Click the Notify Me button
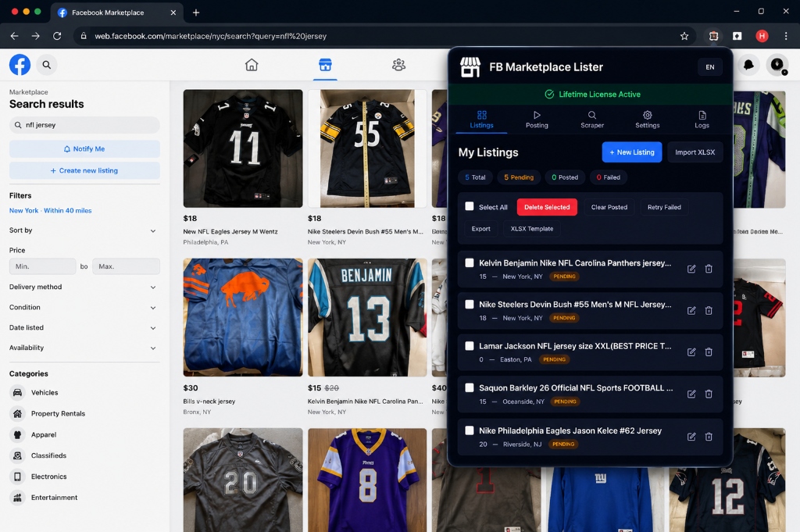The image size is (800, 532). (x=84, y=149)
